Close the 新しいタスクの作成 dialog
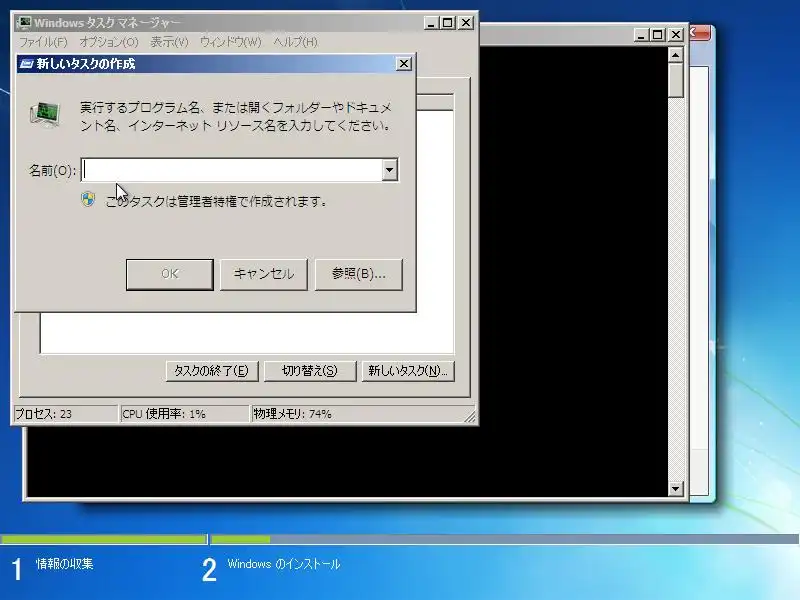This screenshot has width=800, height=600. pos(404,64)
